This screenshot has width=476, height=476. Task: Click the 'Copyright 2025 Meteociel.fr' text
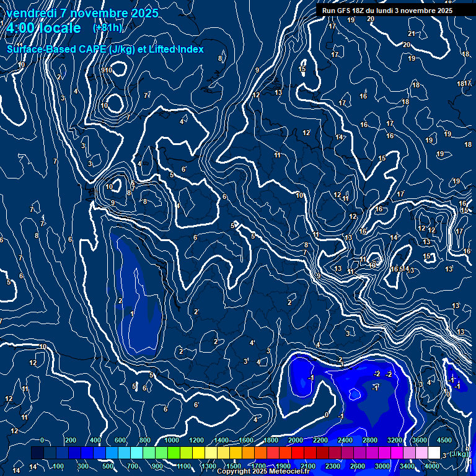pos(263,471)
